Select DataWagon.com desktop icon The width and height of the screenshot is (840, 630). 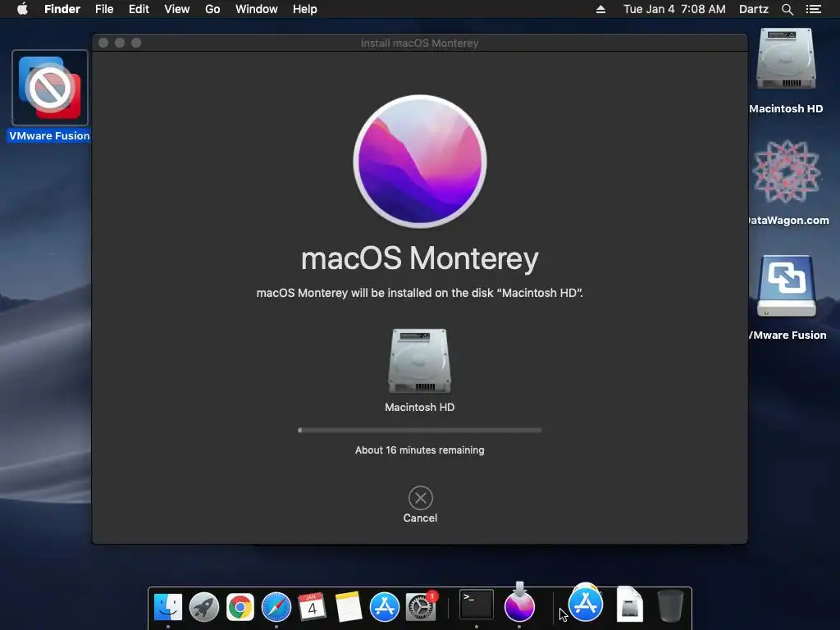pyautogui.click(x=786, y=171)
